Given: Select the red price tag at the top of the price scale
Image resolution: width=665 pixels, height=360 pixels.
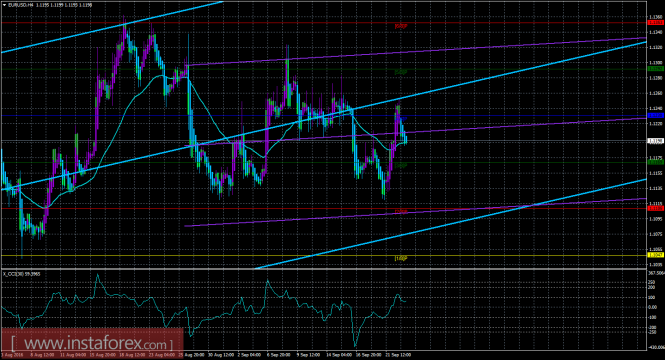Looking at the screenshot, I should (656, 22).
